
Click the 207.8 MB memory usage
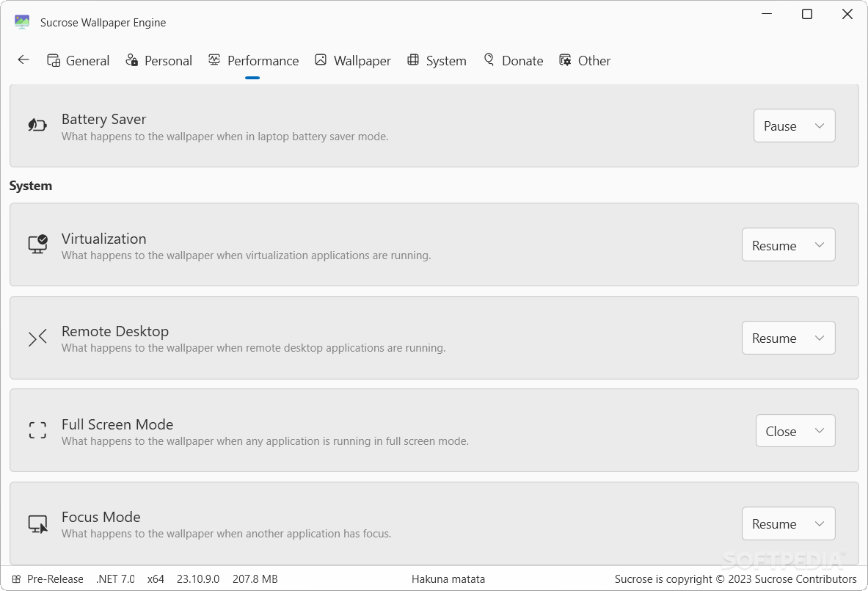(x=255, y=579)
